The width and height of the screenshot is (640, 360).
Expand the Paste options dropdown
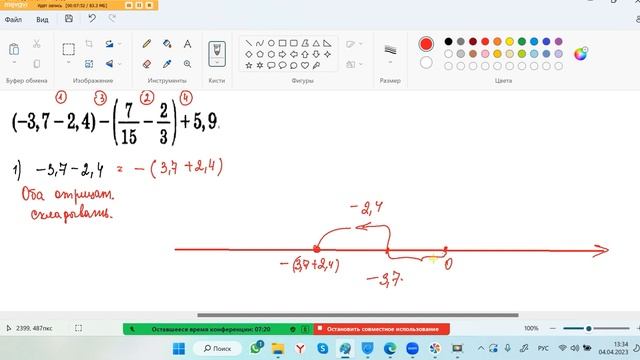point(14,62)
